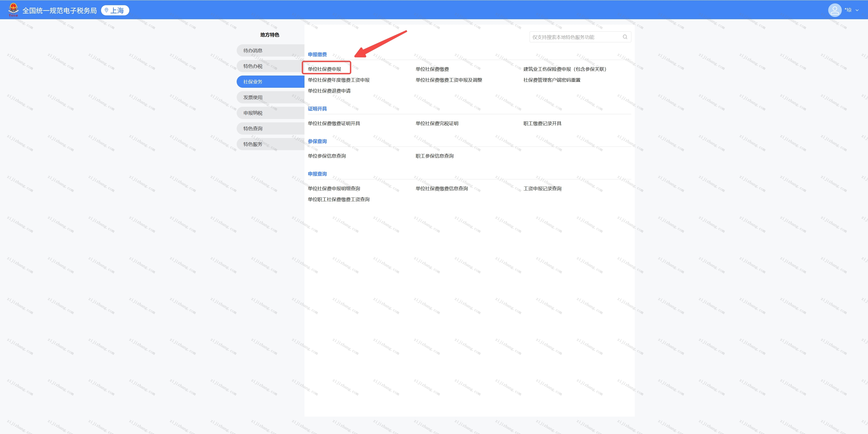Click the location pin icon beside 上海
Viewport: 868px width, 434px height.
[106, 10]
